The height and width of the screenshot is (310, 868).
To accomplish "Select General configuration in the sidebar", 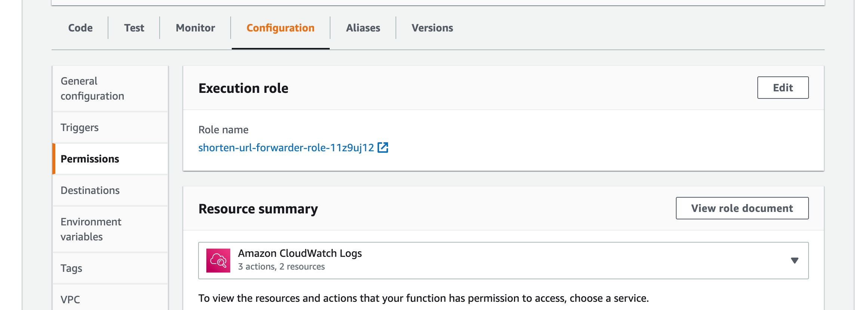I will 92,89.
